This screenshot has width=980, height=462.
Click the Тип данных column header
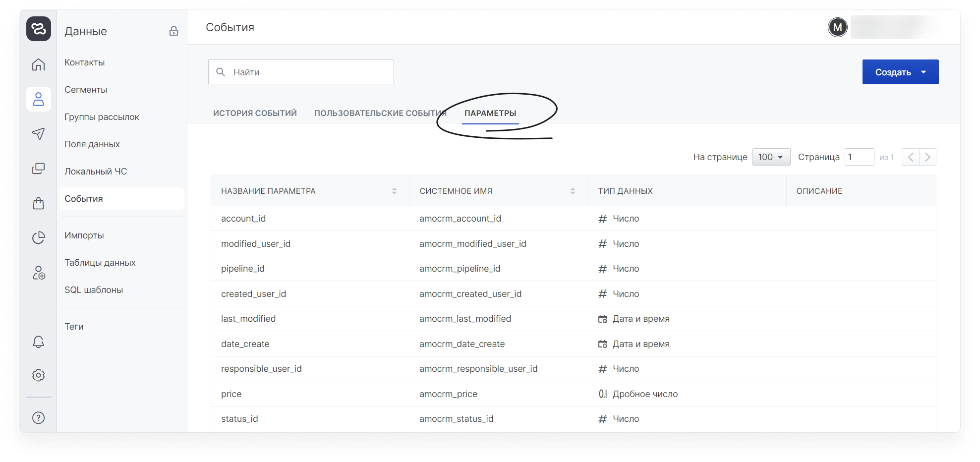625,191
